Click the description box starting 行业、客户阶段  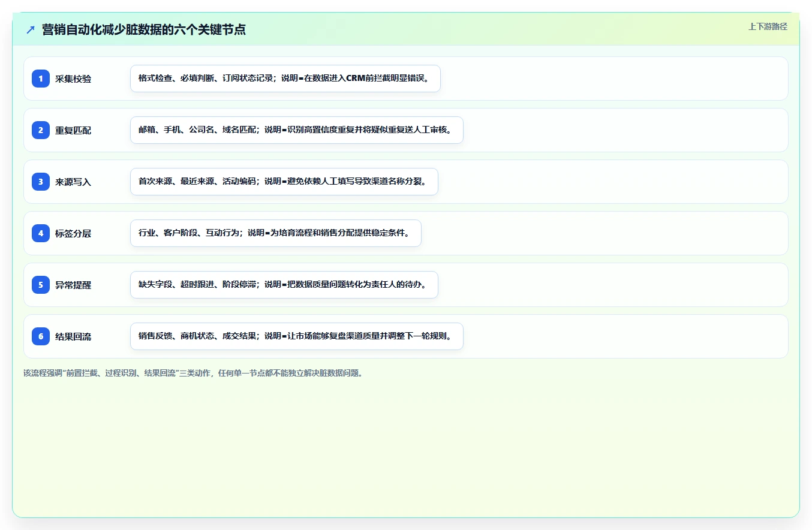coord(276,233)
